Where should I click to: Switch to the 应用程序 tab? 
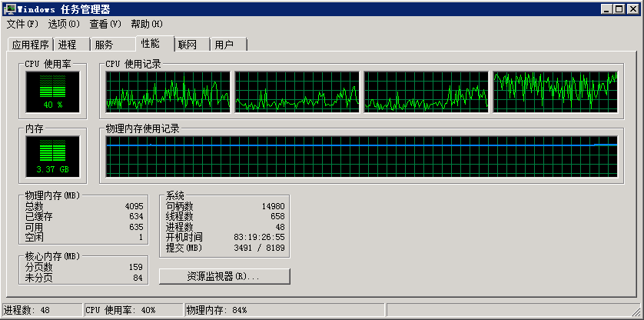pyautogui.click(x=31, y=45)
